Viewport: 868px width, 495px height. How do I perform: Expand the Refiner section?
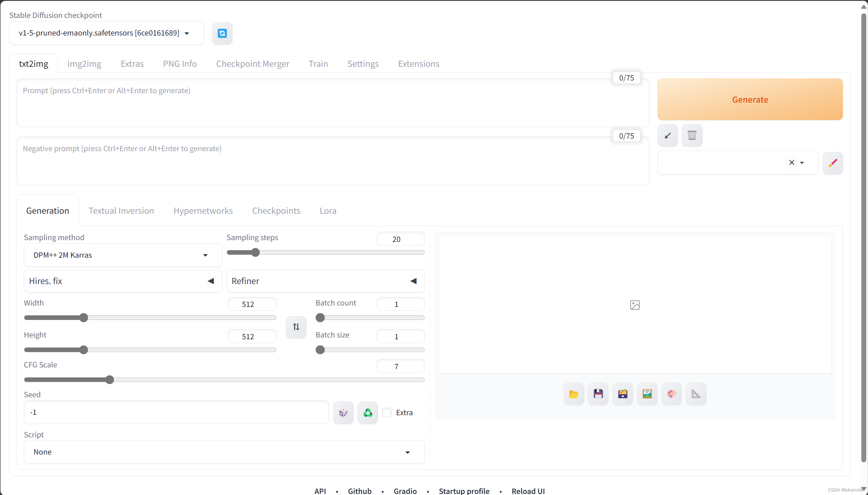(x=326, y=281)
